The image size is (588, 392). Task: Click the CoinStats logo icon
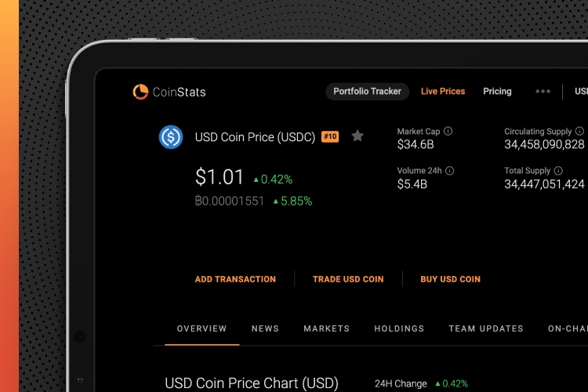point(140,92)
